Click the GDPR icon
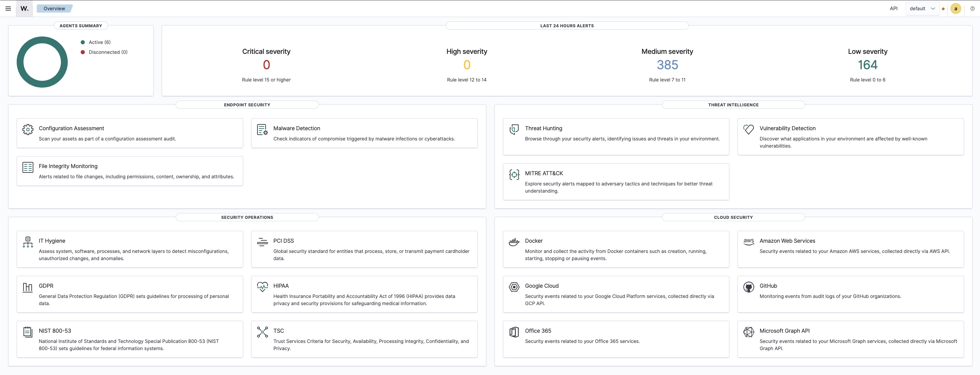980x375 pixels. (28, 287)
